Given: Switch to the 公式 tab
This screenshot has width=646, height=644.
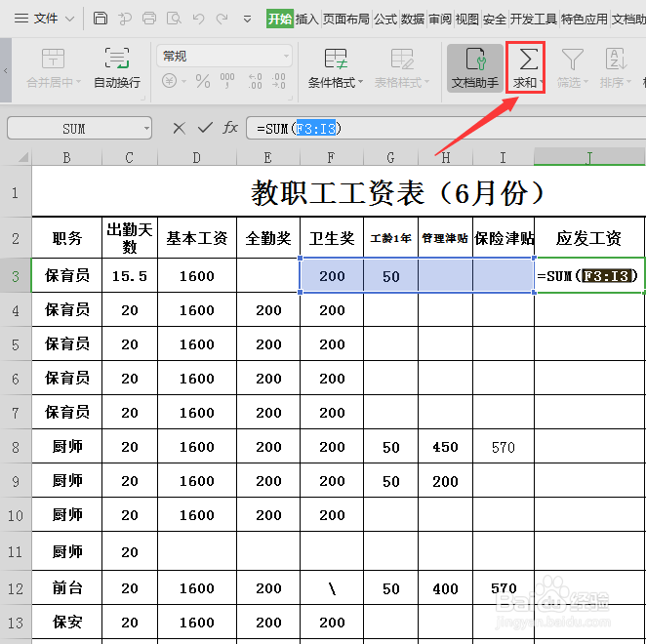Looking at the screenshot, I should [385, 19].
